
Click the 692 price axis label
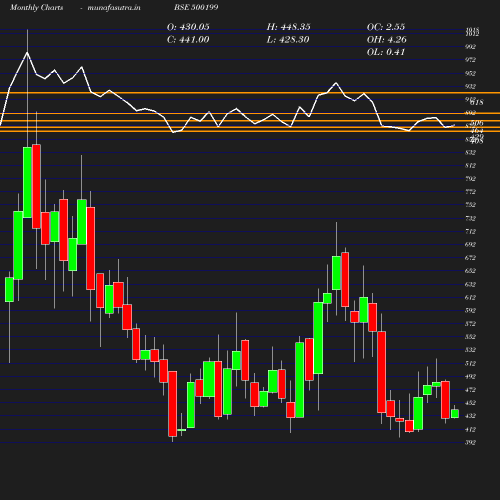pyautogui.click(x=470, y=245)
